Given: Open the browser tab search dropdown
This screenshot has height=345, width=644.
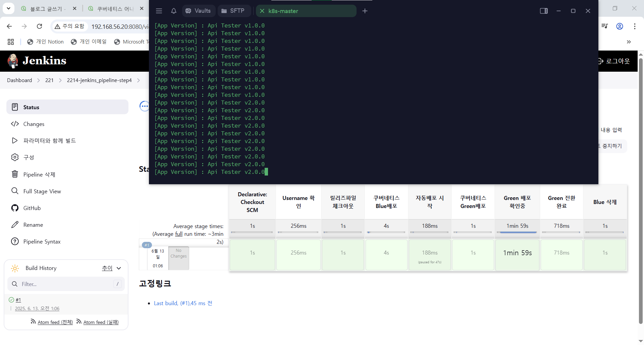Looking at the screenshot, I should pos(8,8).
